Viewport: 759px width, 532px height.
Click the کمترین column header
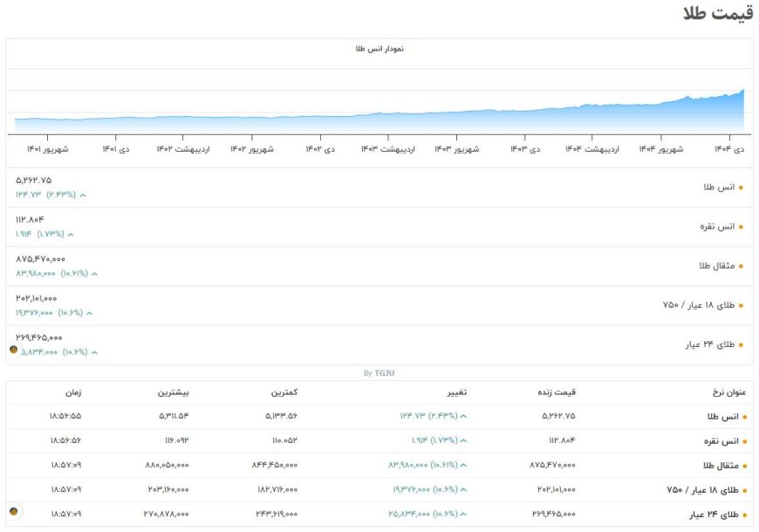coord(284,392)
